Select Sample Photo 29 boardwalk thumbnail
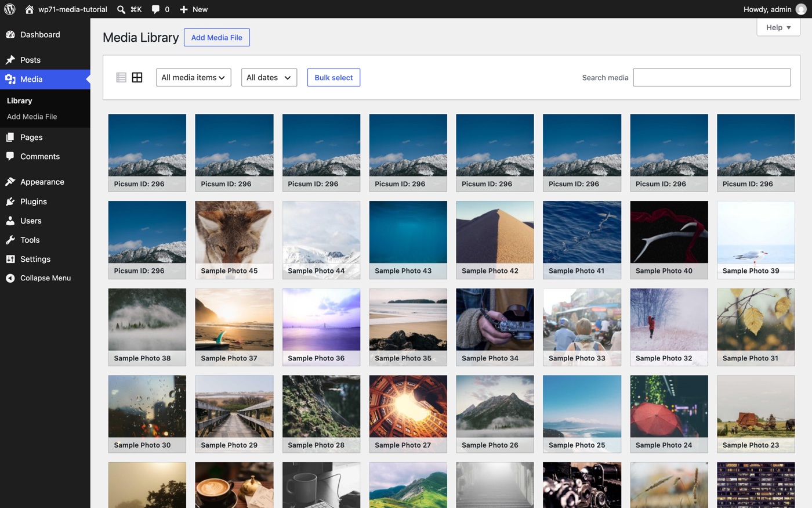The height and width of the screenshot is (508, 812). [x=234, y=414]
